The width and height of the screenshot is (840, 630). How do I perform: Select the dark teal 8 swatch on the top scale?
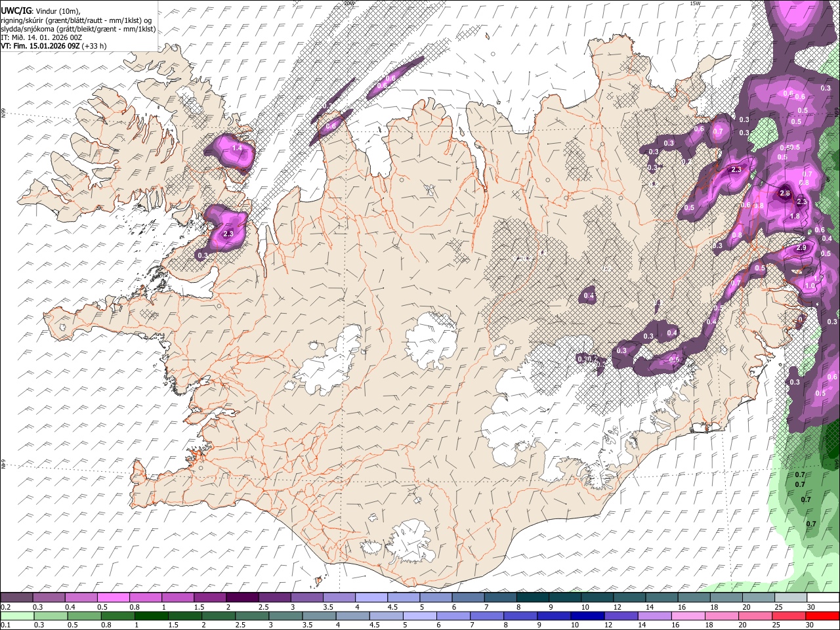532,597
